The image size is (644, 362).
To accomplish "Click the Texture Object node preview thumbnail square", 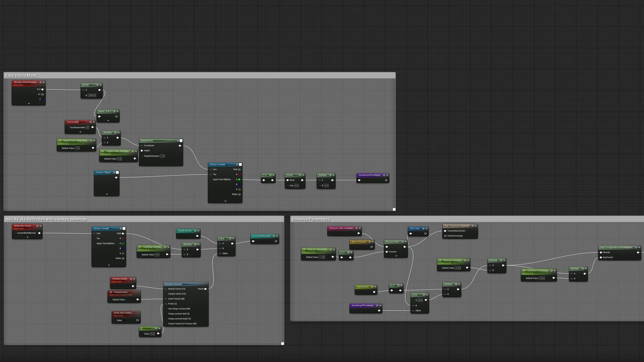I will pyautogui.click(x=117, y=172).
